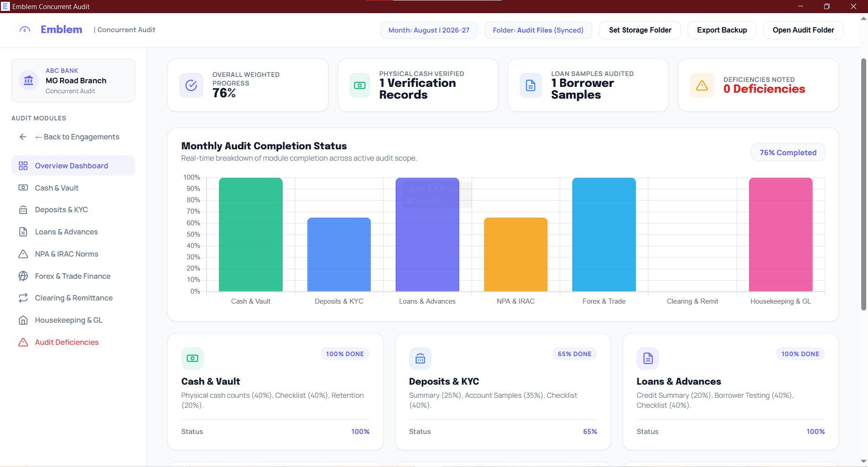Click the Forex & Trade Finance globe icon

tap(23, 276)
